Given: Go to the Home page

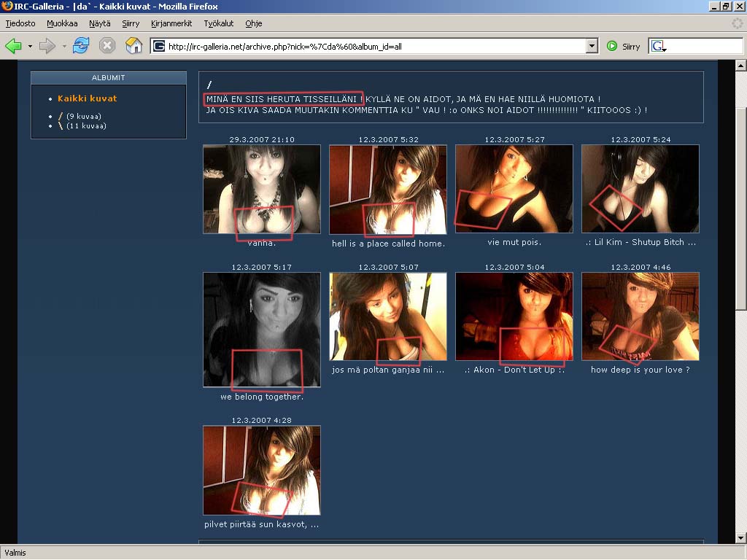Looking at the screenshot, I should coord(134,46).
